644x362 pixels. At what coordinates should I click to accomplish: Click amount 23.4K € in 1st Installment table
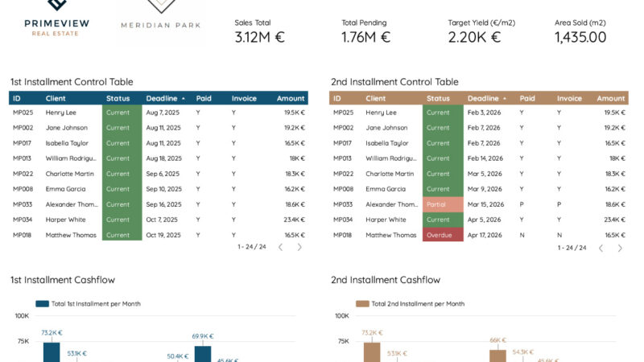[x=294, y=220]
